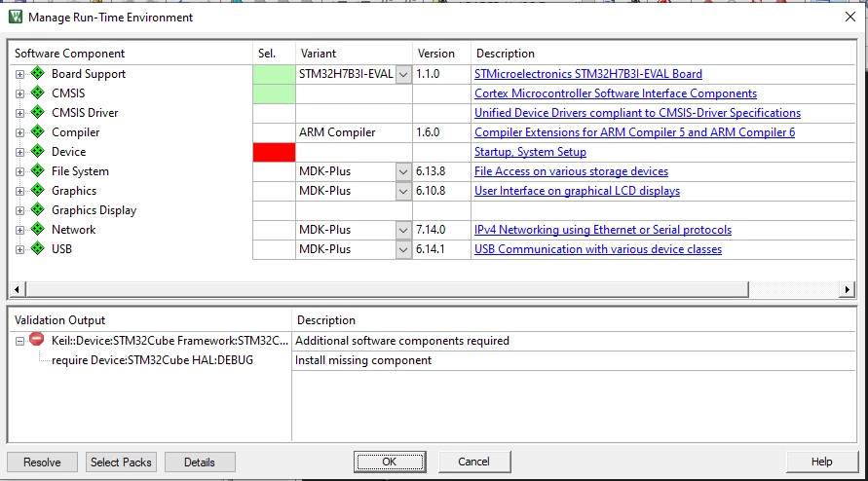The width and height of the screenshot is (868, 481).
Task: Click the horizontal scrollbar thumb
Action: (387, 289)
